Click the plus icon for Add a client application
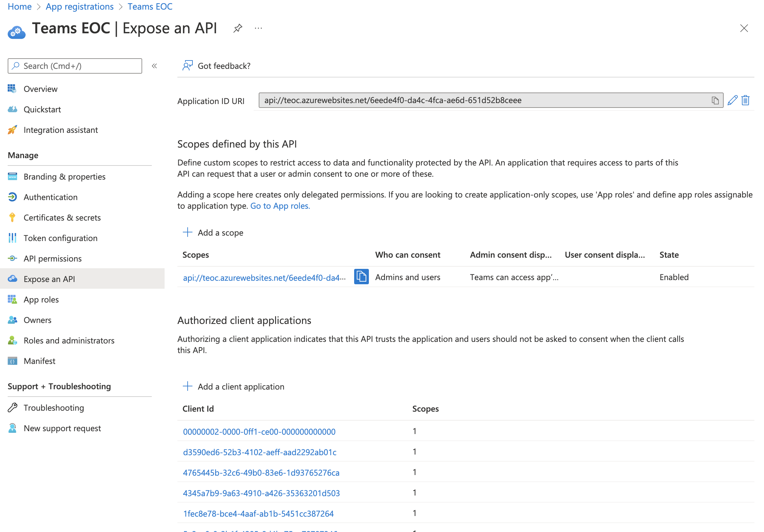Viewport: 764px width, 532px height. point(188,386)
